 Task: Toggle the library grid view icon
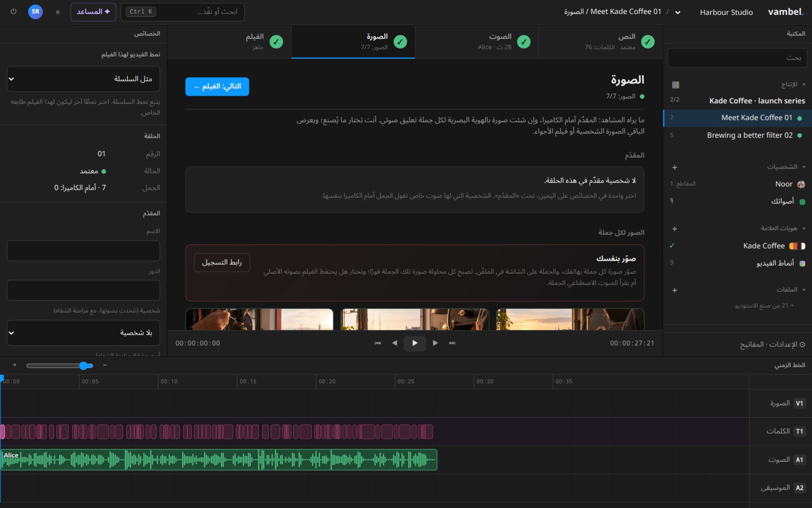675,85
